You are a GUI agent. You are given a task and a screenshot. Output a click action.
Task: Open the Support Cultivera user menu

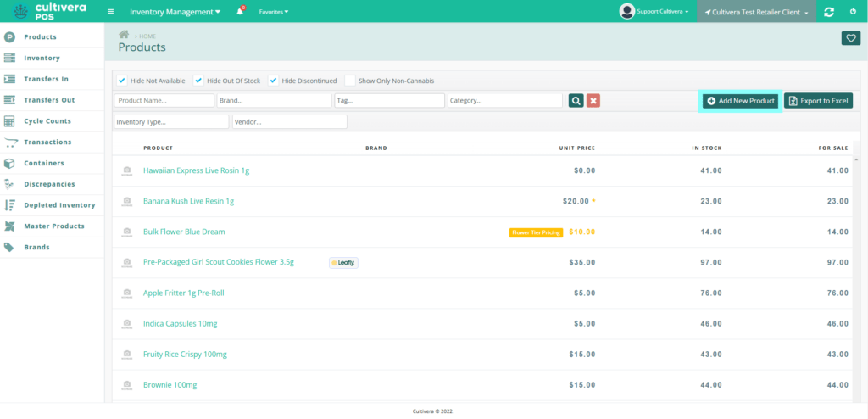[x=654, y=12]
